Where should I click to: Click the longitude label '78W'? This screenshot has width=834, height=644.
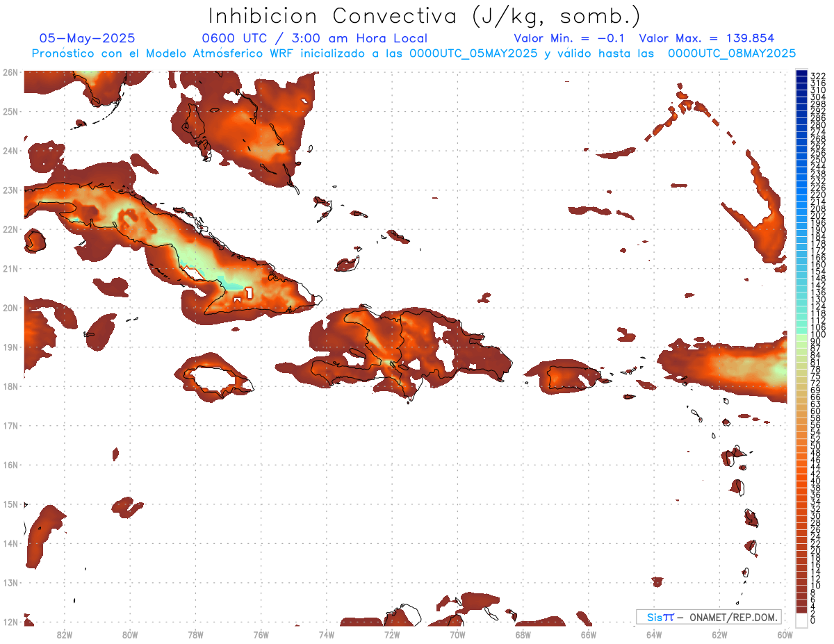click(x=195, y=634)
